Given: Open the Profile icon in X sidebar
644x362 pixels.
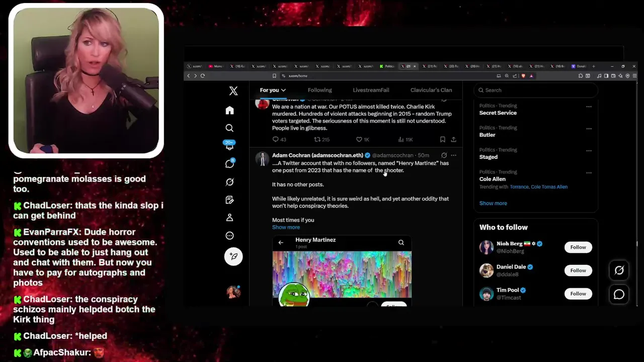Looking at the screenshot, I should point(229,218).
